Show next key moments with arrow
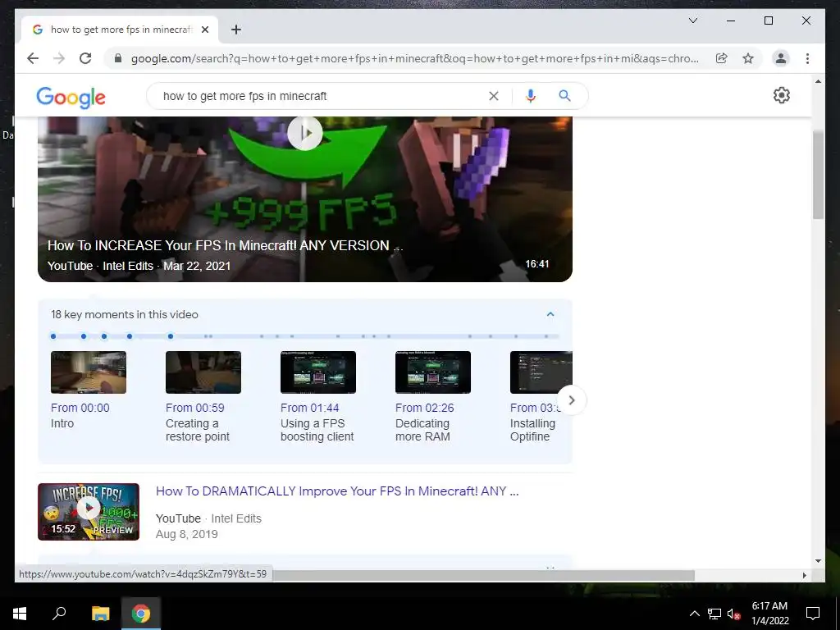Viewport: 840px width, 630px height. tap(572, 400)
